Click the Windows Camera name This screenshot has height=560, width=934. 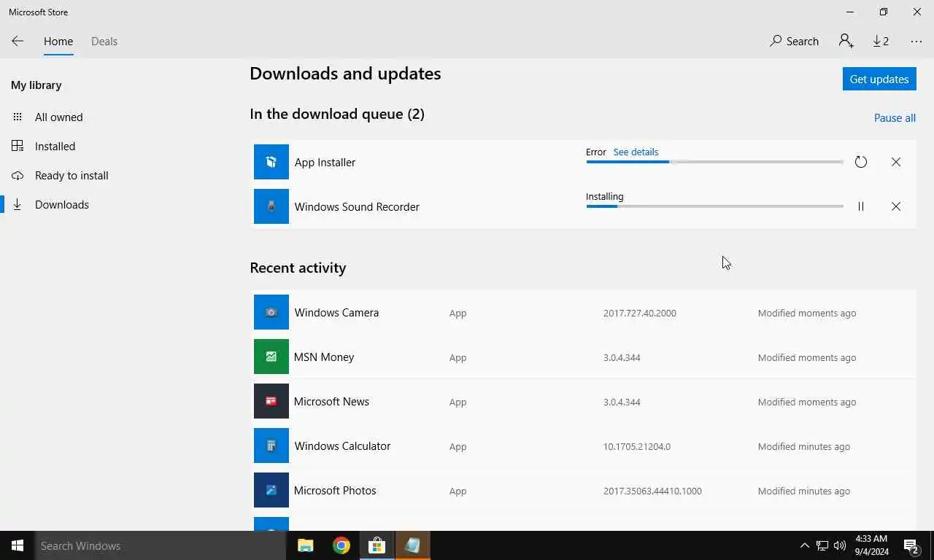pyautogui.click(x=336, y=312)
